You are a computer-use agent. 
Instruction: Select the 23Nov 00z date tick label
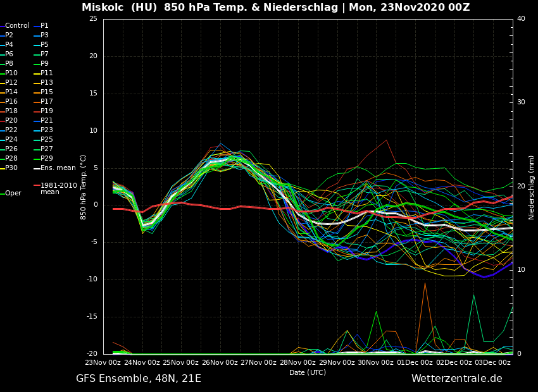coord(103,362)
